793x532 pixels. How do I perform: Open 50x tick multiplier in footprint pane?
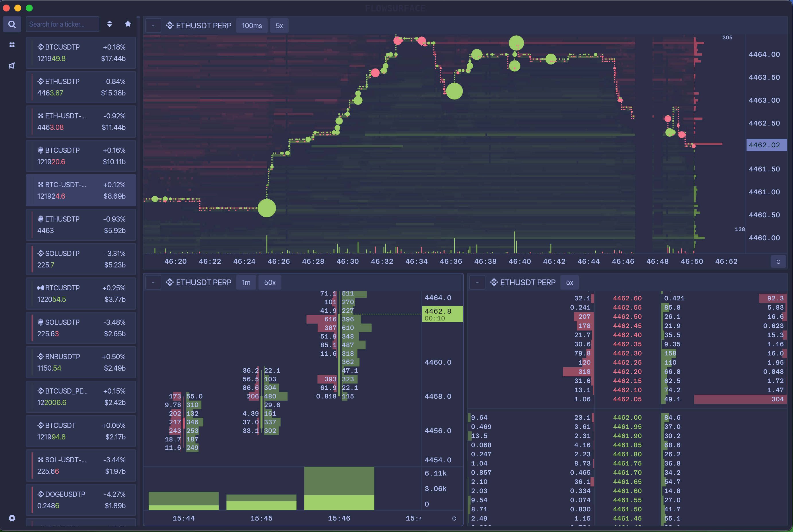click(x=270, y=282)
